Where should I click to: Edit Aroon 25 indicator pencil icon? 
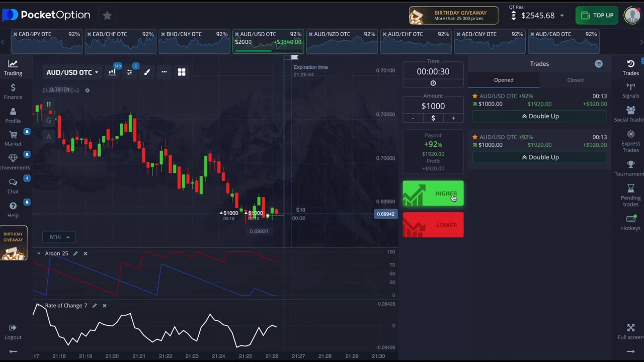pyautogui.click(x=75, y=253)
